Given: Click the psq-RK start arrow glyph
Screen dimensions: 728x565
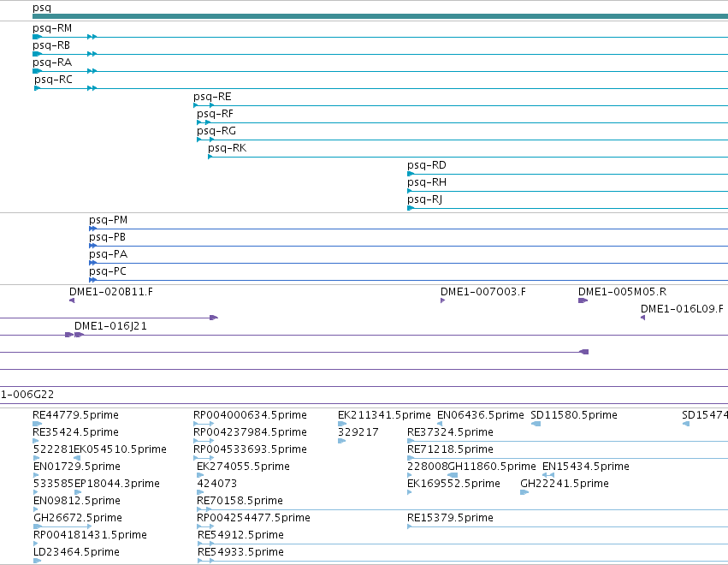Looking at the screenshot, I should click(x=210, y=157).
